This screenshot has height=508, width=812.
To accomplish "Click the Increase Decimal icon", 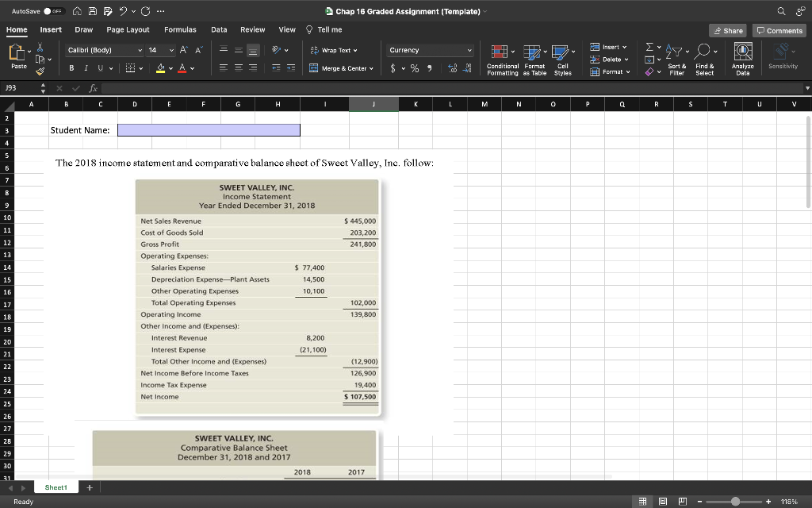I will pyautogui.click(x=452, y=68).
